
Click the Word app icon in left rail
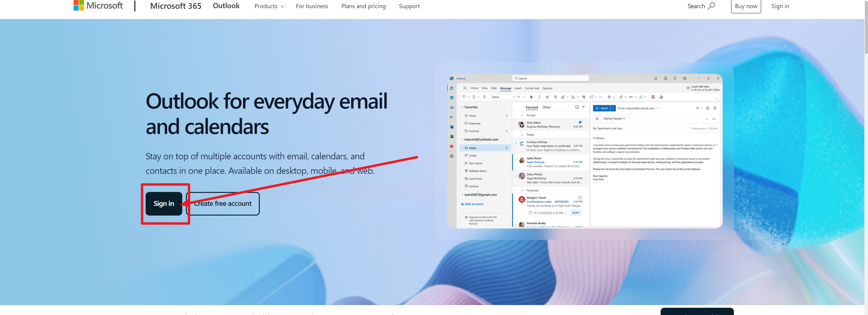[x=451, y=127]
